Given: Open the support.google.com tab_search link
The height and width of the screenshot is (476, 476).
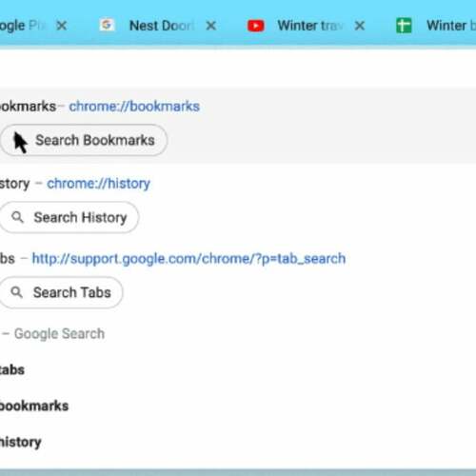Looking at the screenshot, I should point(188,259).
